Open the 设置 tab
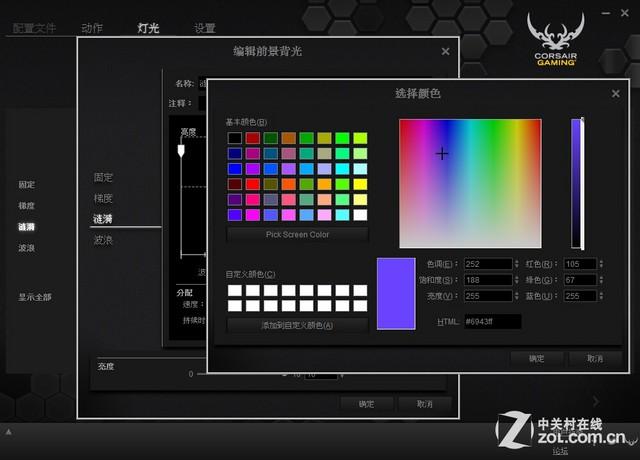This screenshot has width=640, height=460. click(204, 28)
